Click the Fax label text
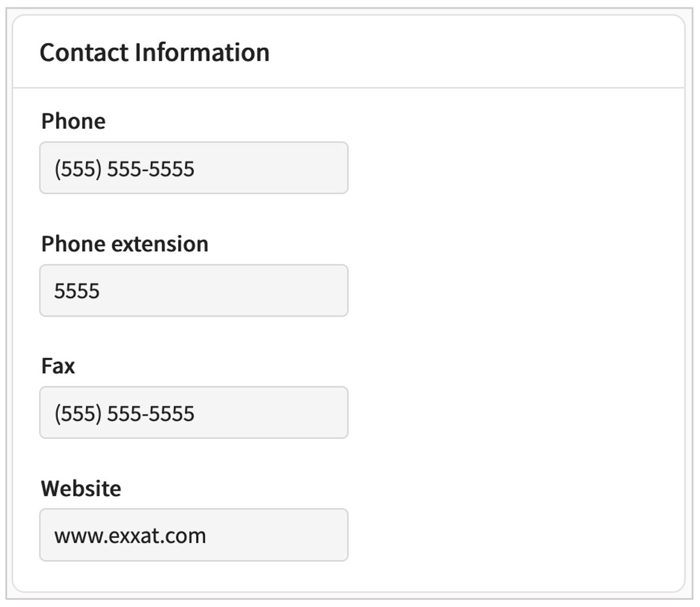 pyautogui.click(x=58, y=366)
